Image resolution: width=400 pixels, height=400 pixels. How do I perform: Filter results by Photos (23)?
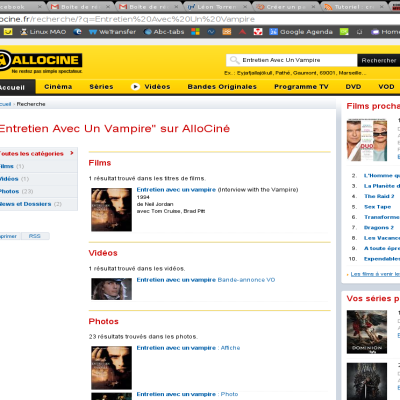(38, 191)
